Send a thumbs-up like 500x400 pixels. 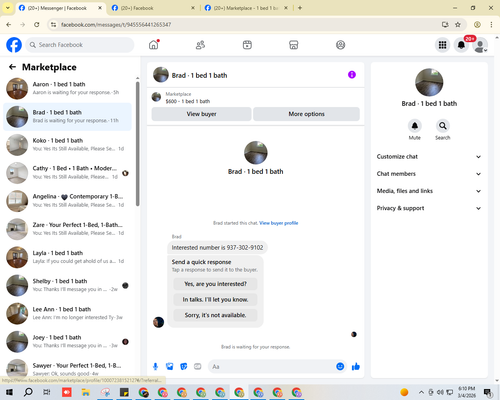[356, 367]
